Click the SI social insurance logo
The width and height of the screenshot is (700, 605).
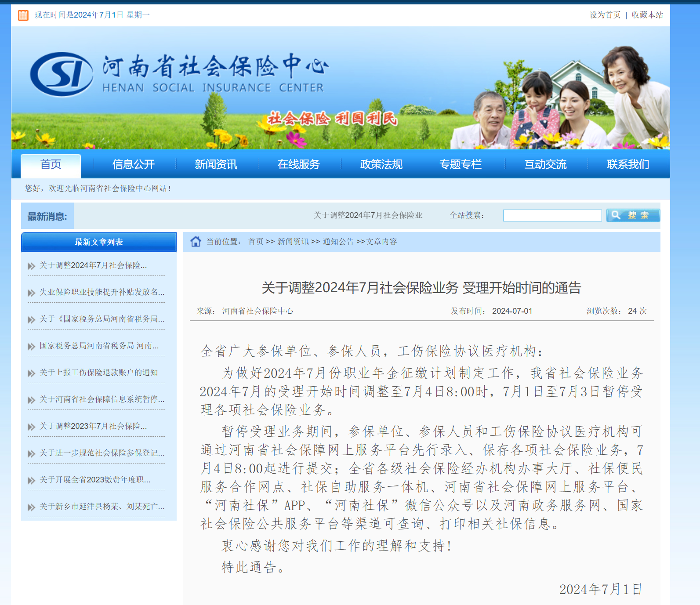(62, 74)
